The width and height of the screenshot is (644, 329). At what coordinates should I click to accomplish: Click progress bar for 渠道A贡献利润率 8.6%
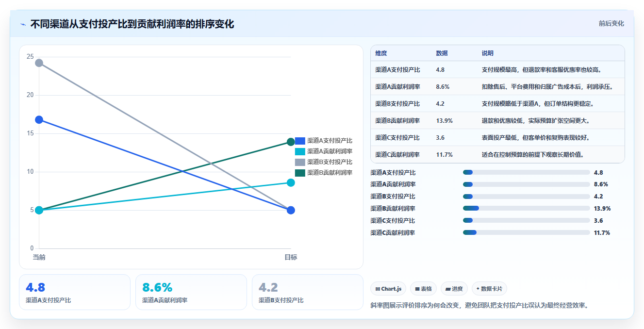[527, 184]
